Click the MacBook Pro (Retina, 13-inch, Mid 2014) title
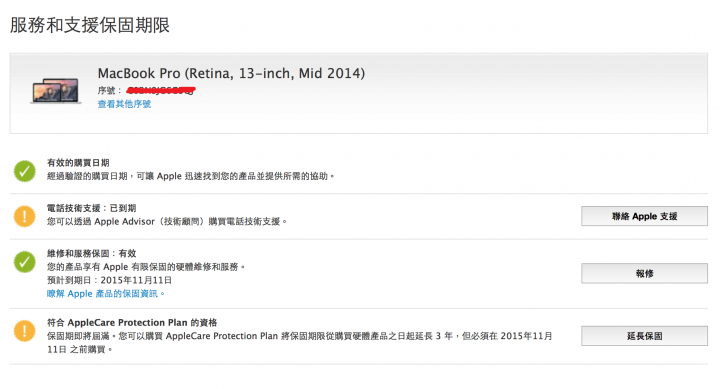The image size is (720, 389). (x=231, y=73)
